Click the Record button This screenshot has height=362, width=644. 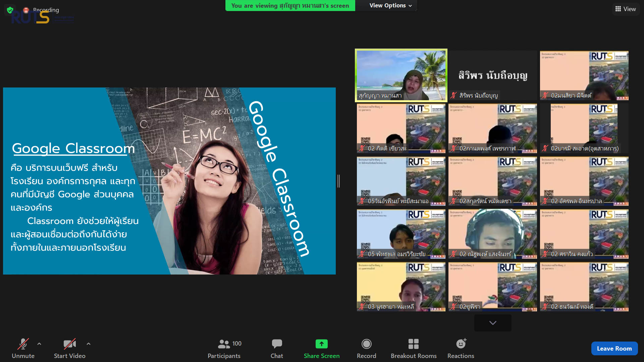(x=366, y=349)
